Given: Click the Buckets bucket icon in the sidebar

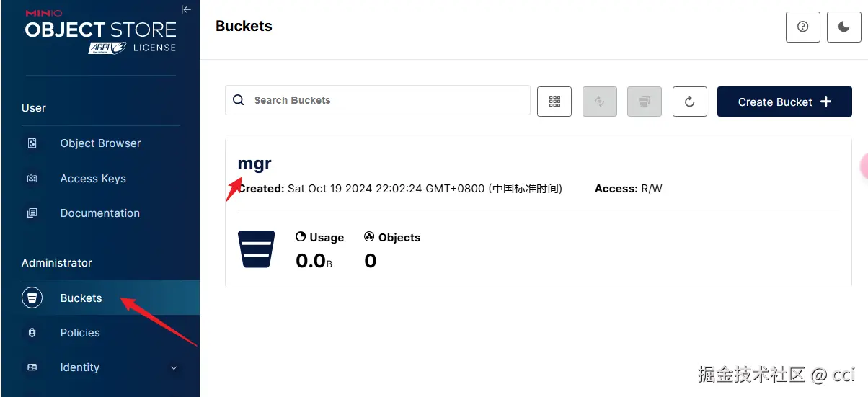Looking at the screenshot, I should coord(32,298).
